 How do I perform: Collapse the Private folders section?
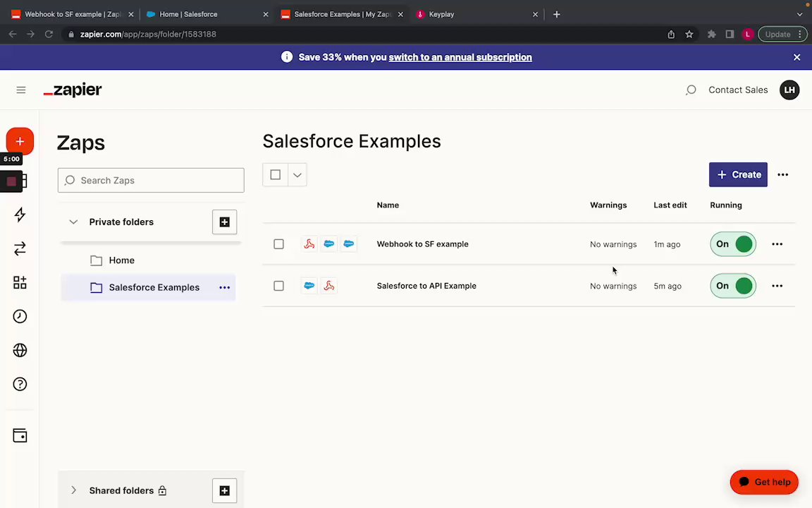(x=73, y=222)
